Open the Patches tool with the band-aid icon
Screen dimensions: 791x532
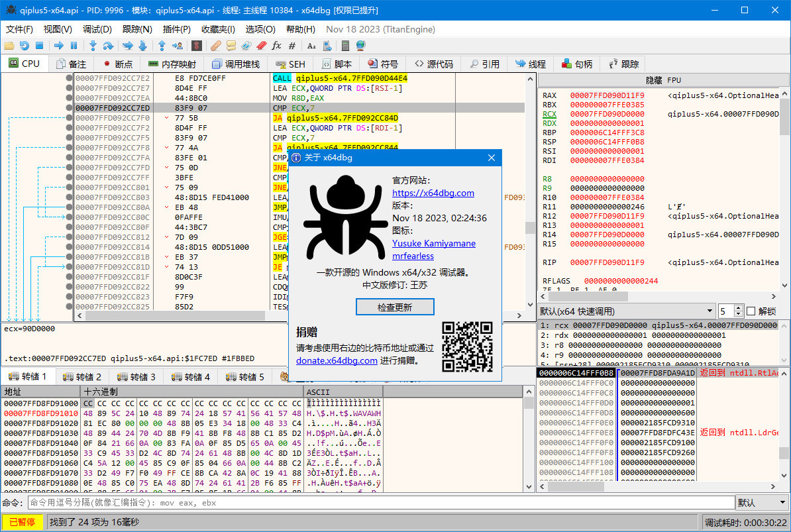[217, 45]
